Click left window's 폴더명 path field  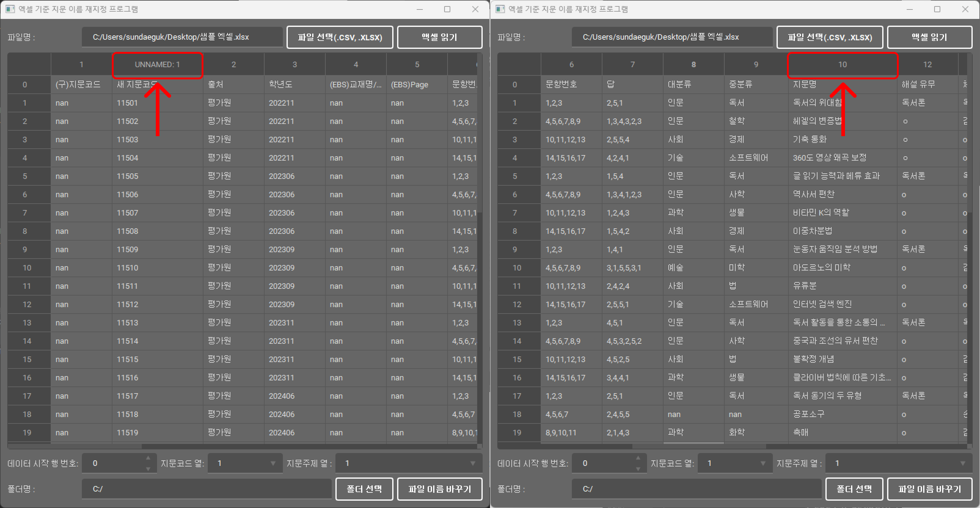207,489
